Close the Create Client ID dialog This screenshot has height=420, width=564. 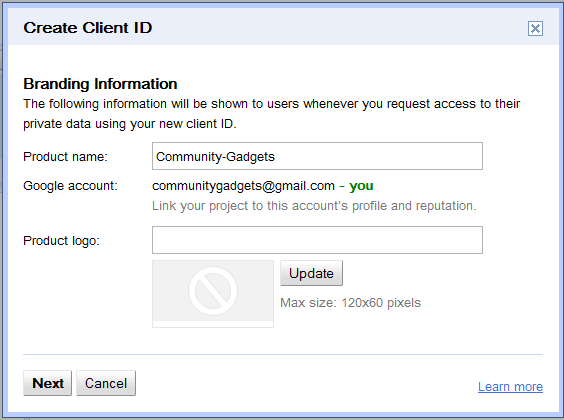535,28
